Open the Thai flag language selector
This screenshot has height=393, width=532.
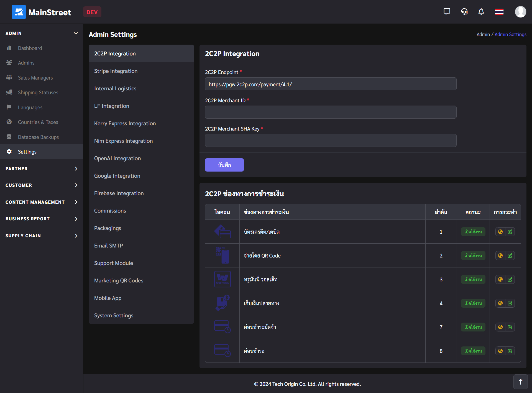(x=499, y=12)
